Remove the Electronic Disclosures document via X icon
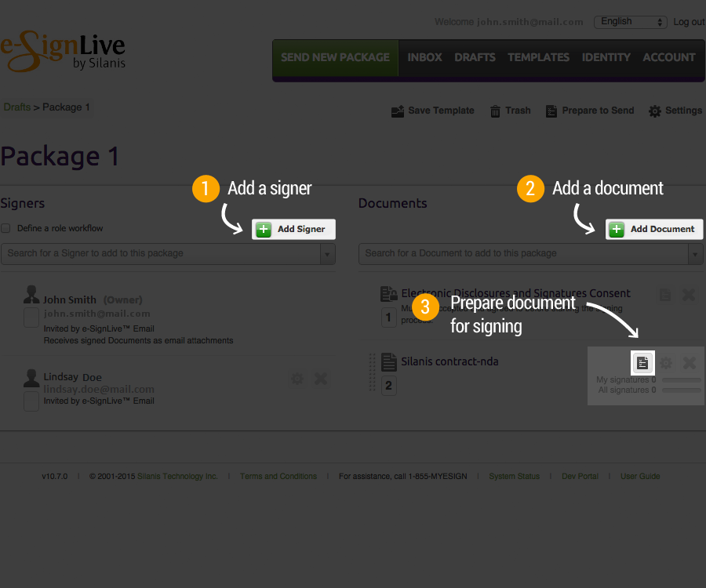The width and height of the screenshot is (706, 588). click(x=687, y=295)
